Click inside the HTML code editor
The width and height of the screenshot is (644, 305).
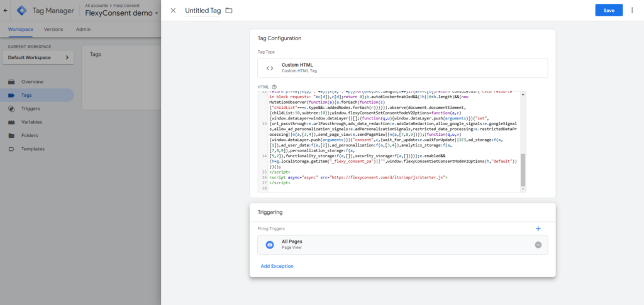point(390,138)
